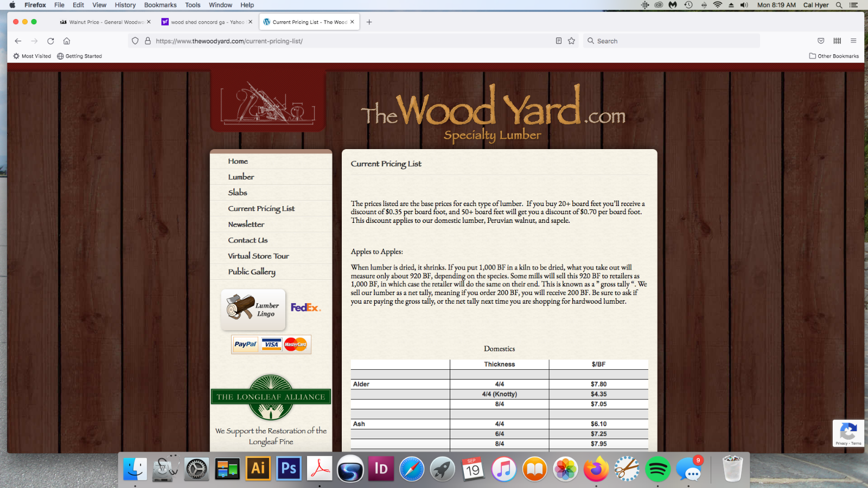Open the Firefox hamburger menu
Screen dimensions: 868x488
point(853,41)
